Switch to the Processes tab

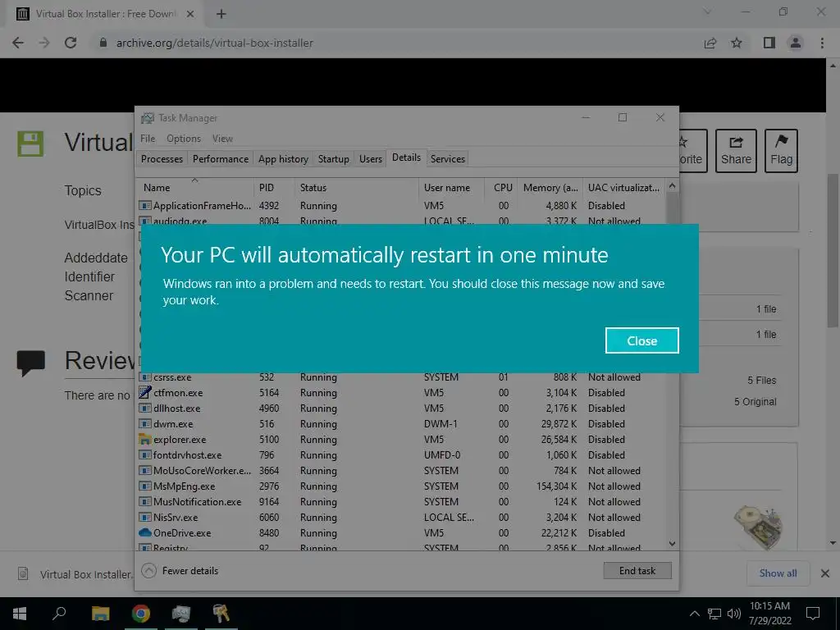162,158
